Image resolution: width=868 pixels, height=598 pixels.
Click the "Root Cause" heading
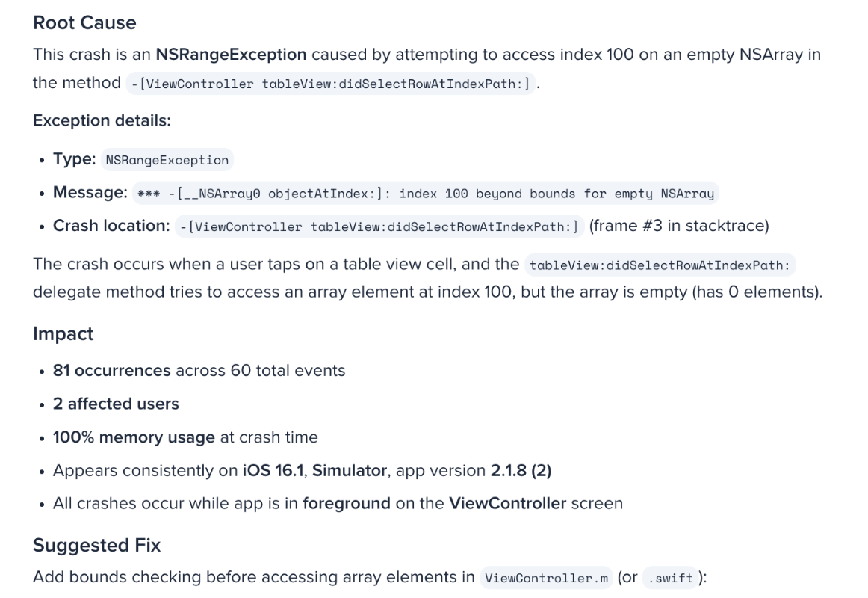click(x=84, y=22)
